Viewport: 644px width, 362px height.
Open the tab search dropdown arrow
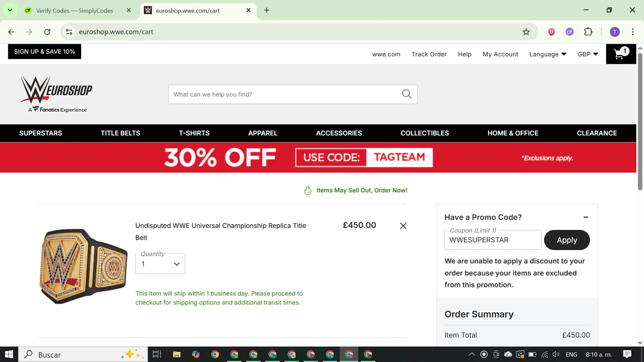(x=10, y=10)
